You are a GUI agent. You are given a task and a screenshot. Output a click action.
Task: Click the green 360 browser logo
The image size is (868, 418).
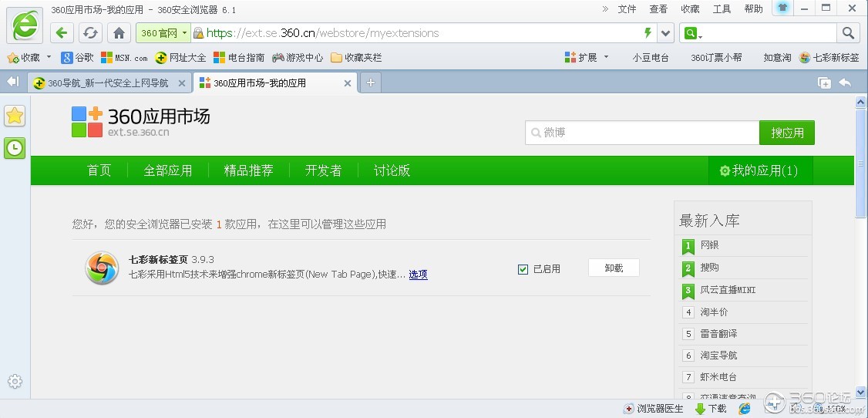coord(25,25)
